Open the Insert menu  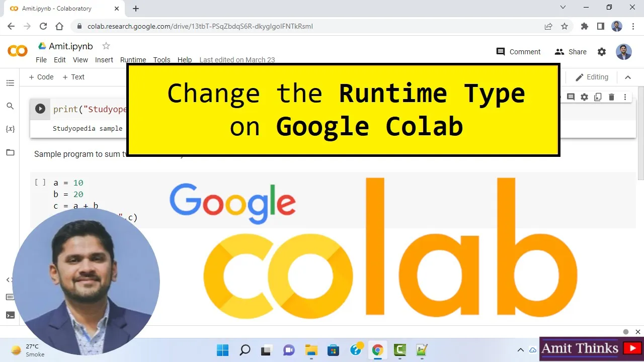pyautogui.click(x=104, y=60)
